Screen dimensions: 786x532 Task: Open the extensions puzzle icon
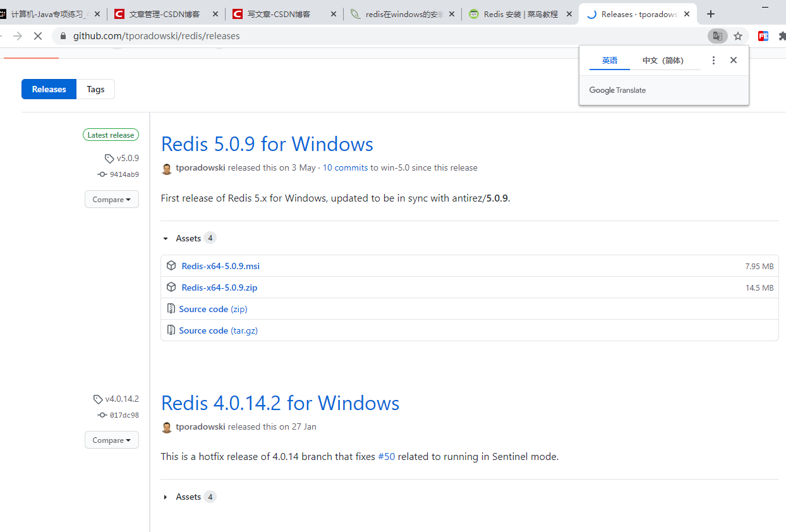coord(782,36)
